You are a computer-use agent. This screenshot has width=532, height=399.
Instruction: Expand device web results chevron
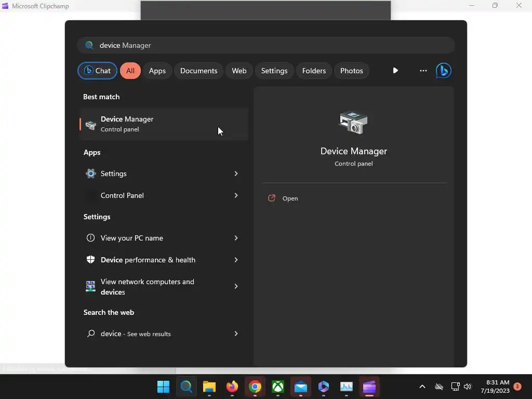[236, 334]
